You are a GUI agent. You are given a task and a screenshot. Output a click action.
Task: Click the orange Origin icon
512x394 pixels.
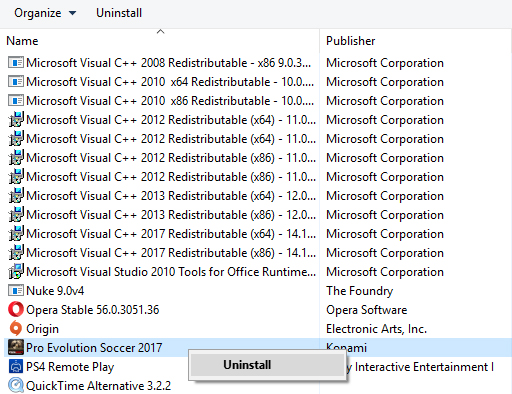click(16, 329)
